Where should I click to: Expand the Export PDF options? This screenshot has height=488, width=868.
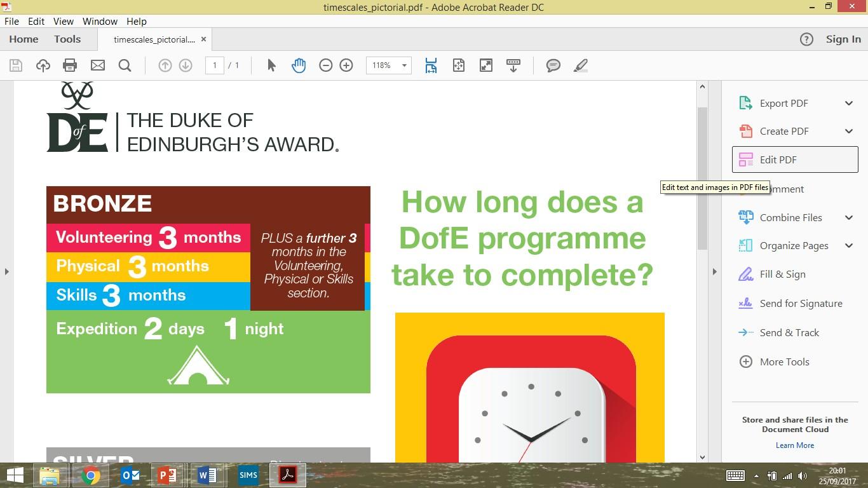[x=849, y=103]
